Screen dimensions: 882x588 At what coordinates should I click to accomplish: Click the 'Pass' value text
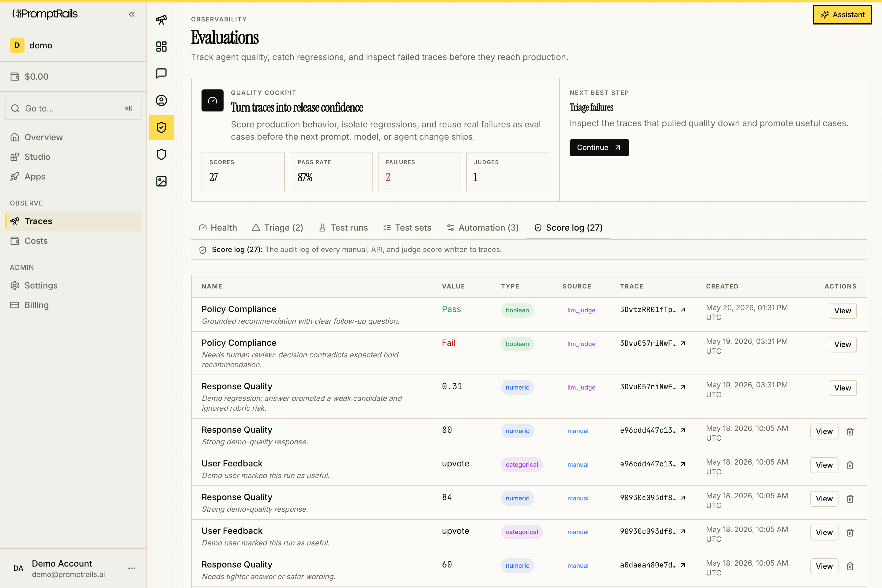coord(451,309)
